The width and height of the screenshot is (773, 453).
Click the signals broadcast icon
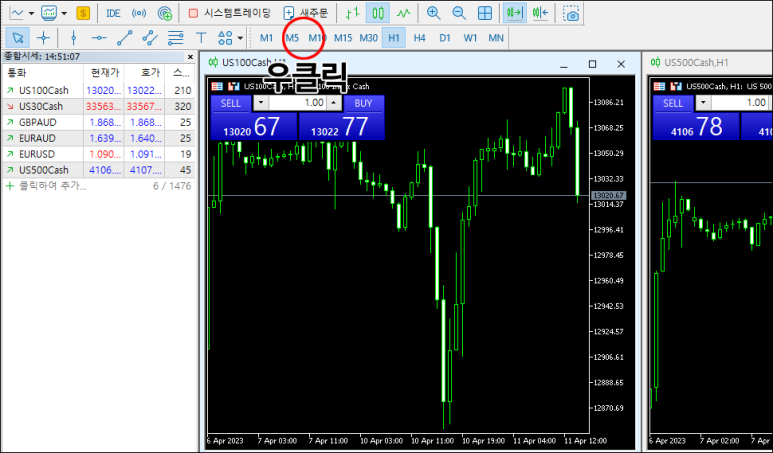(140, 13)
